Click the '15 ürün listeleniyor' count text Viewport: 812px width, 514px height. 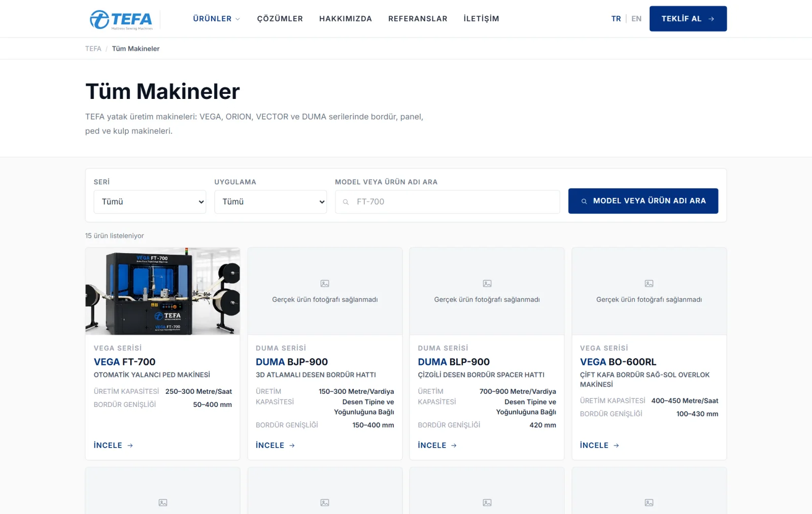click(115, 236)
